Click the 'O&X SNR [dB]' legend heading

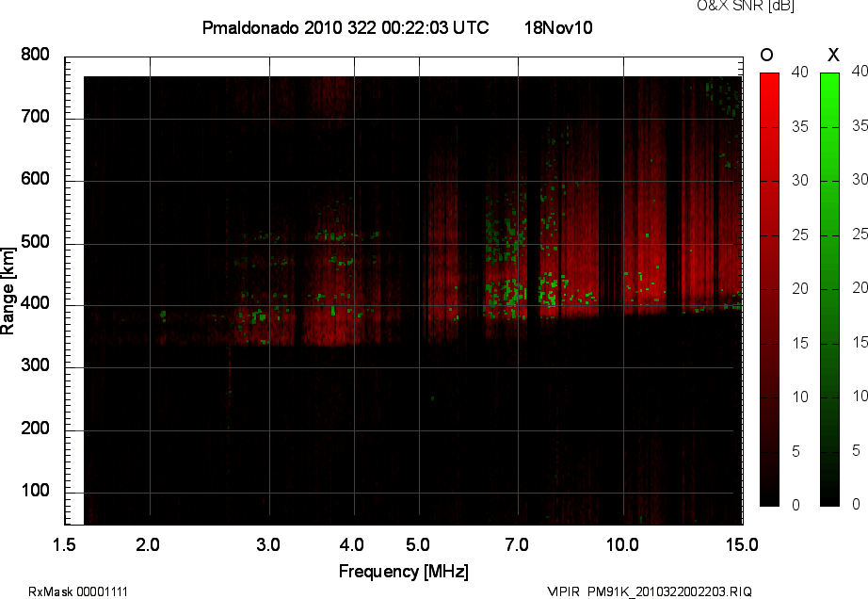745,6
